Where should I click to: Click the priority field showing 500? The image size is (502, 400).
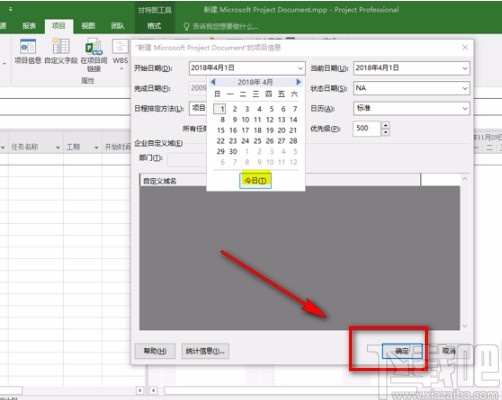coord(366,129)
